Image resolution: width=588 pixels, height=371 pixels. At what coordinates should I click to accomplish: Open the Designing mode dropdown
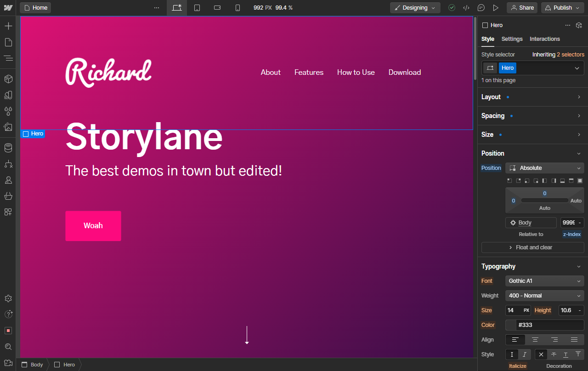[x=415, y=8]
